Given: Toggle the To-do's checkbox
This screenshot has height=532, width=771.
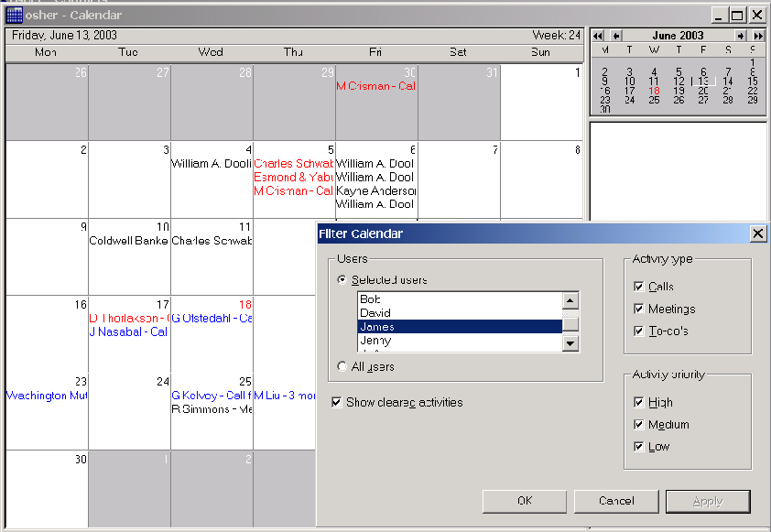Looking at the screenshot, I should (638, 331).
